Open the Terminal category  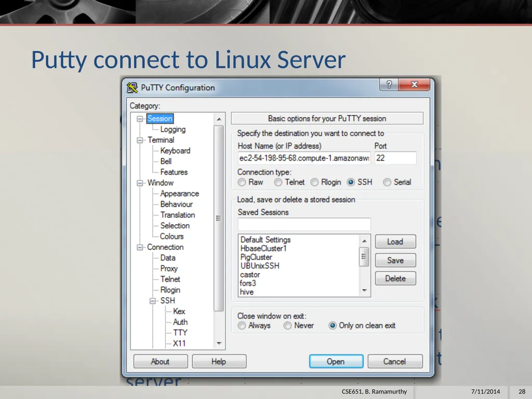pos(161,140)
